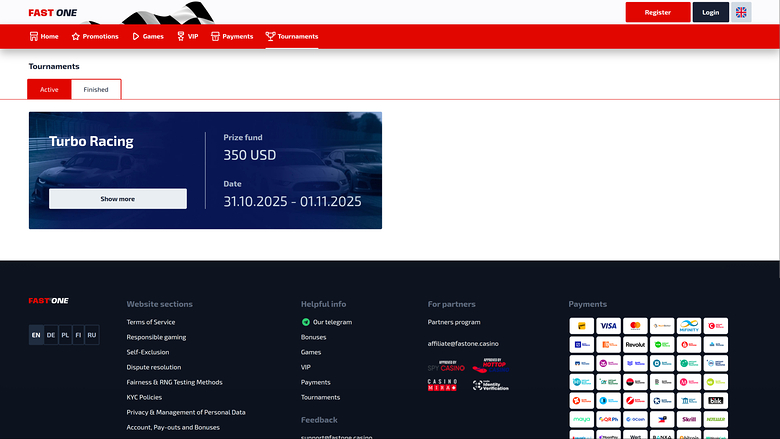This screenshot has height=439, width=780.
Task: Select RU language in the footer
Action: pyautogui.click(x=92, y=335)
